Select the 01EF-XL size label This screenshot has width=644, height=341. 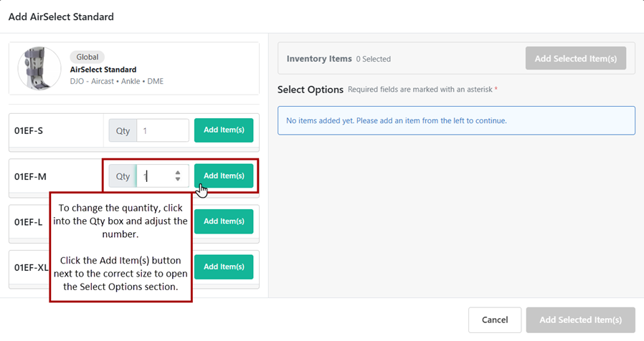[x=30, y=267]
